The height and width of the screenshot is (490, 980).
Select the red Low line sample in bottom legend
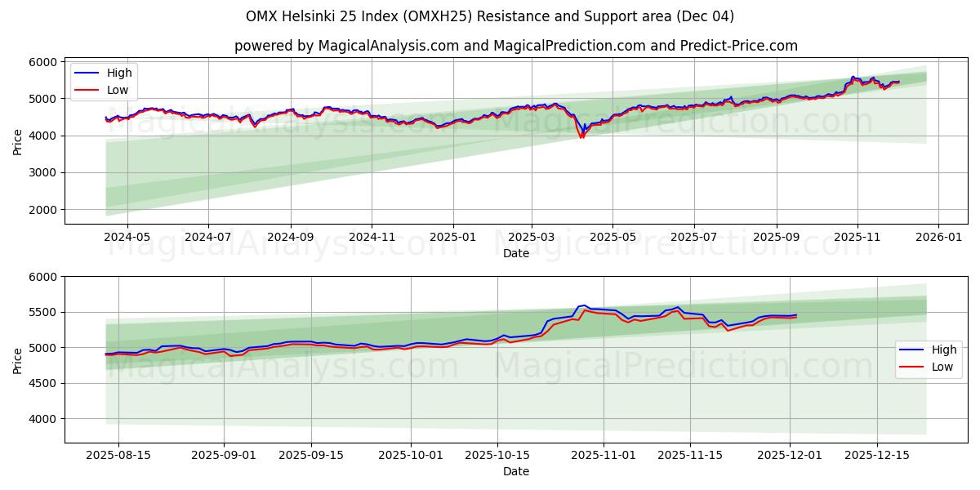pyautogui.click(x=911, y=365)
